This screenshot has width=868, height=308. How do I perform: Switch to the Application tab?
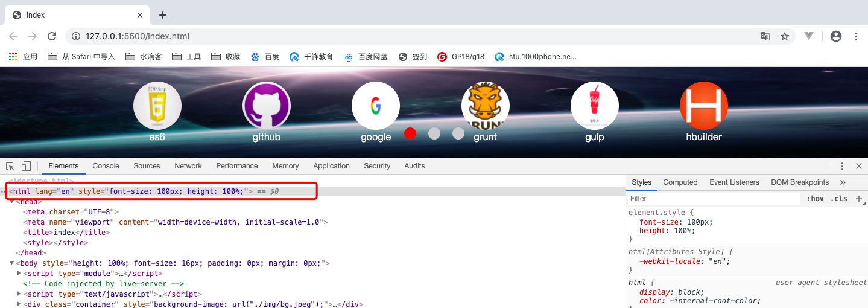click(331, 166)
